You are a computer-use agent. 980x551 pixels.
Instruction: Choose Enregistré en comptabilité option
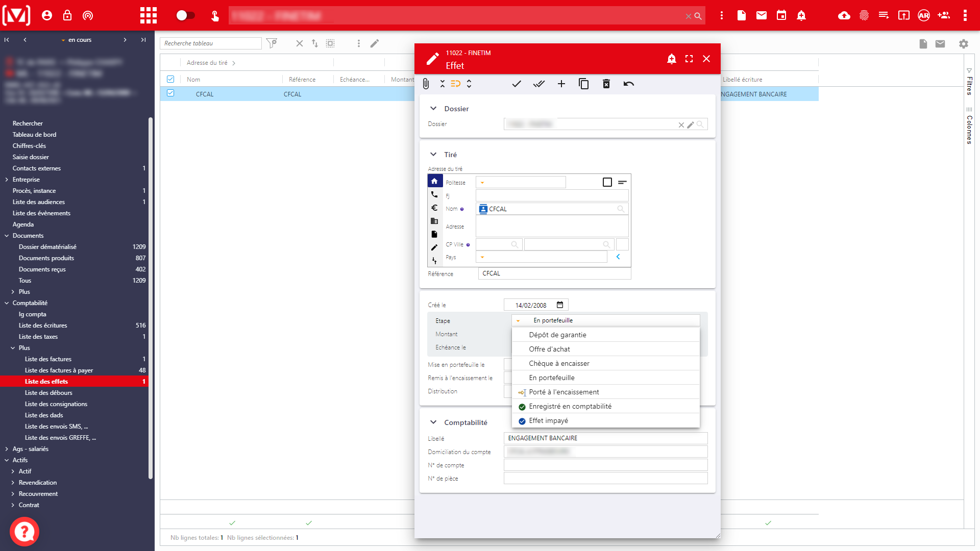pyautogui.click(x=606, y=406)
